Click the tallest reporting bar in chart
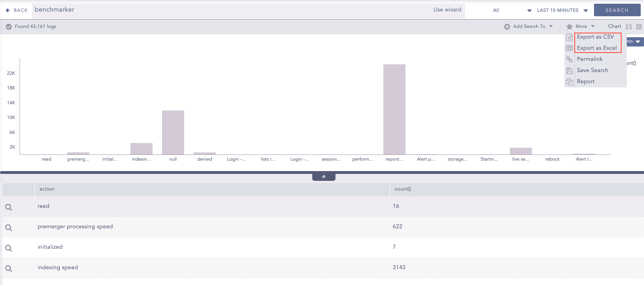Screen dimensions: 644x285 pyautogui.click(x=394, y=109)
